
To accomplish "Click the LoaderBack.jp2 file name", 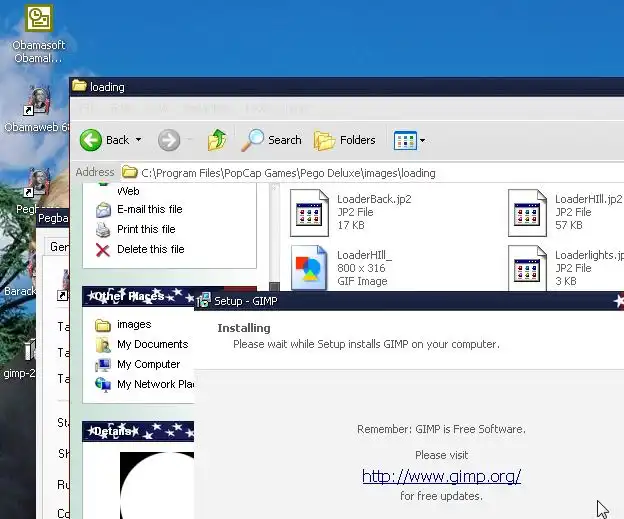I will [x=374, y=199].
